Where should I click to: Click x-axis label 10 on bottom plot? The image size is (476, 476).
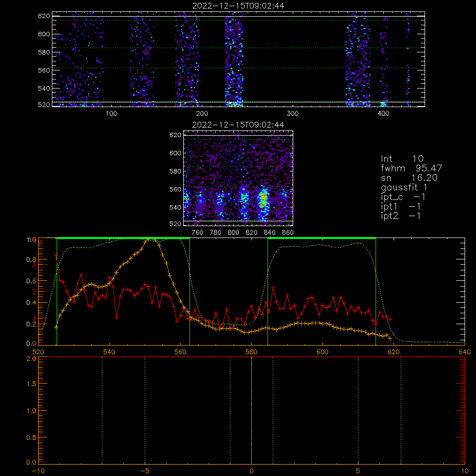(x=465, y=471)
